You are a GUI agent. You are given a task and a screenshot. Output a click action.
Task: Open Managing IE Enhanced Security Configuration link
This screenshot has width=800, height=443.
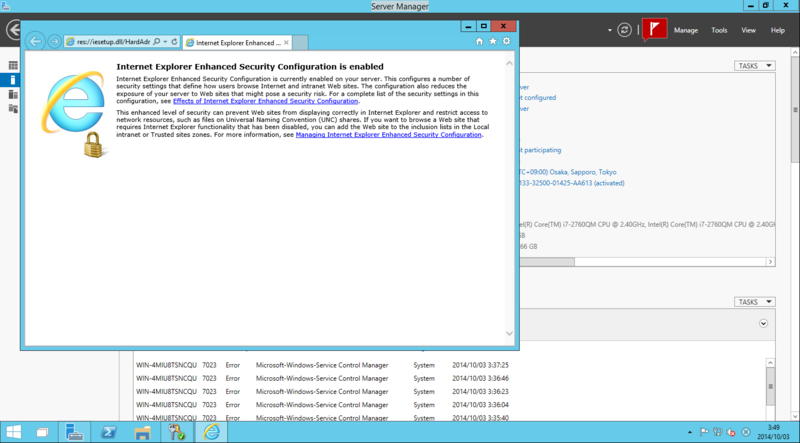pyautogui.click(x=388, y=135)
